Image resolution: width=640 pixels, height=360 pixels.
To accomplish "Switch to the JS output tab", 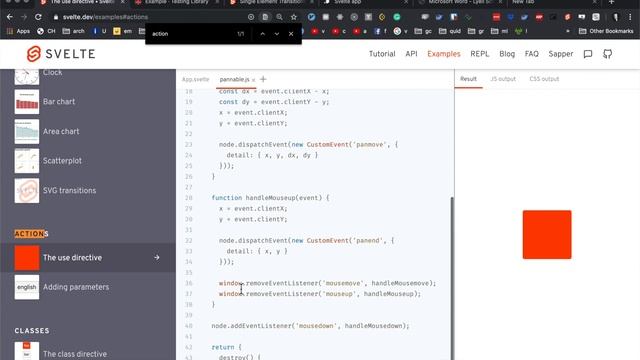I will [503, 79].
